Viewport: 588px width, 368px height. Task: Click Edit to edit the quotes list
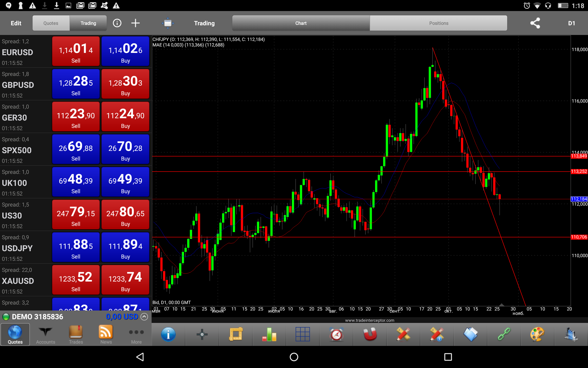(x=16, y=23)
